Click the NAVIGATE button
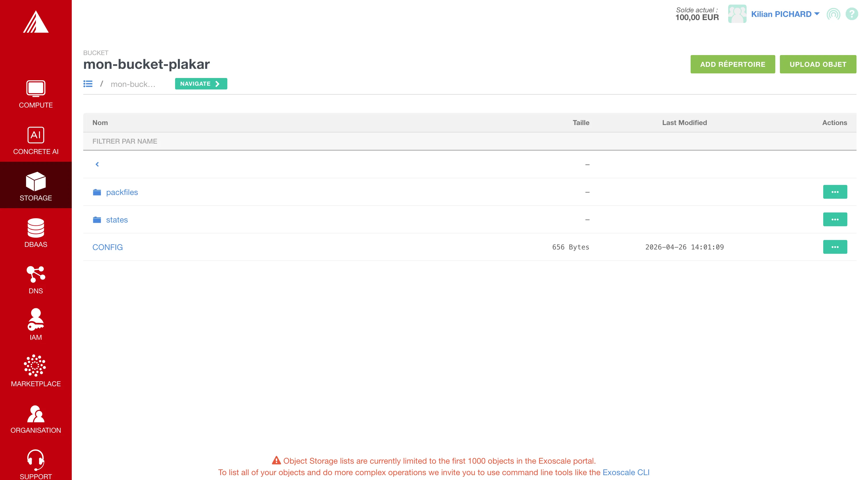868x480 pixels. tap(201, 84)
